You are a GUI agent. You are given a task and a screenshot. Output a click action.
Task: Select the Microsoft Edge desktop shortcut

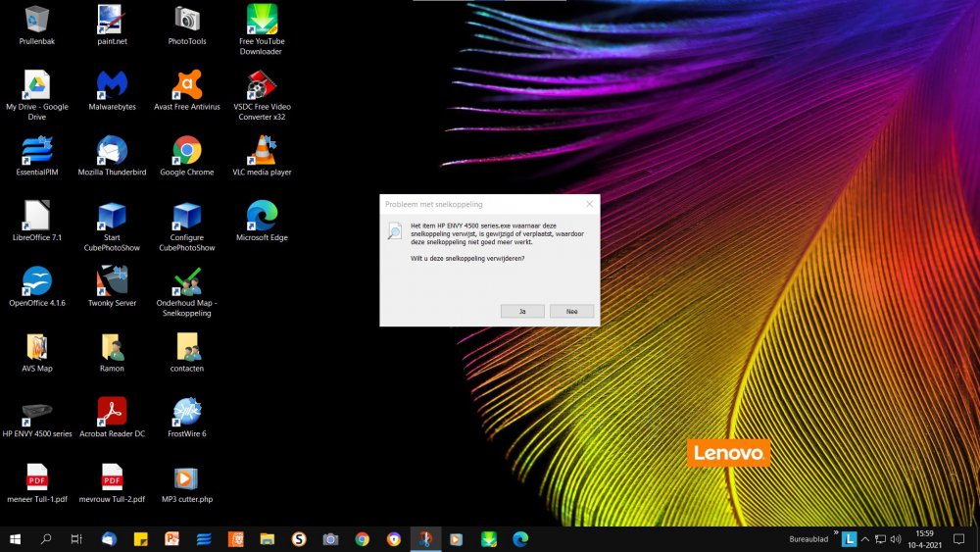coord(262,216)
